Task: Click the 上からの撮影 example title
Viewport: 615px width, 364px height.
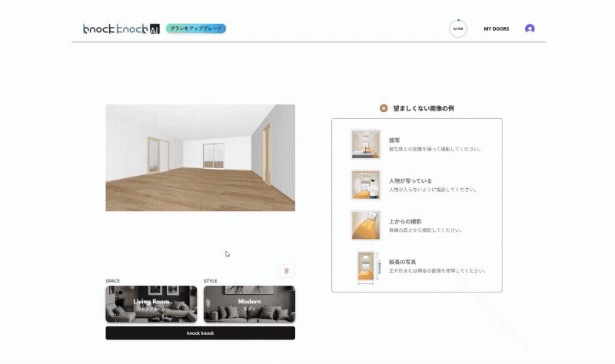Action: (x=405, y=221)
